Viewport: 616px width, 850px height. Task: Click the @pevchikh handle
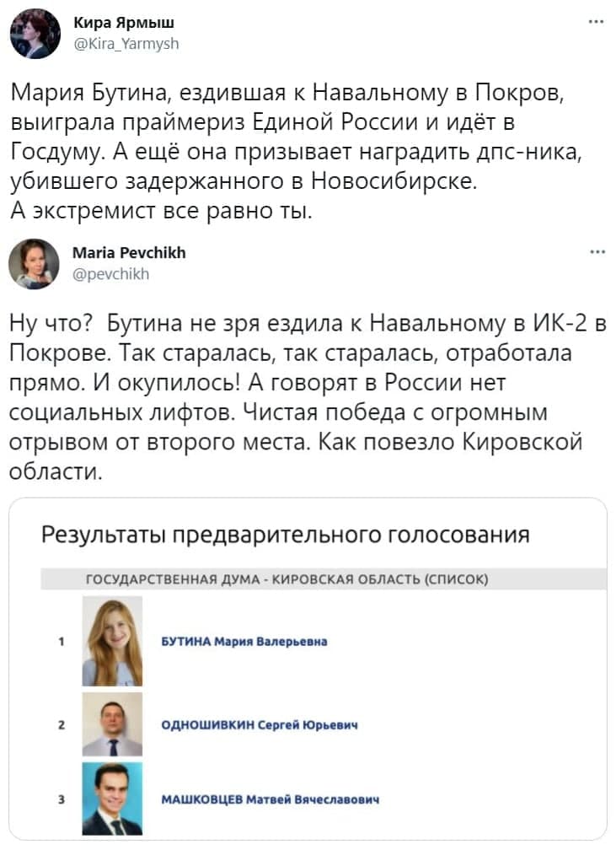click(110, 274)
